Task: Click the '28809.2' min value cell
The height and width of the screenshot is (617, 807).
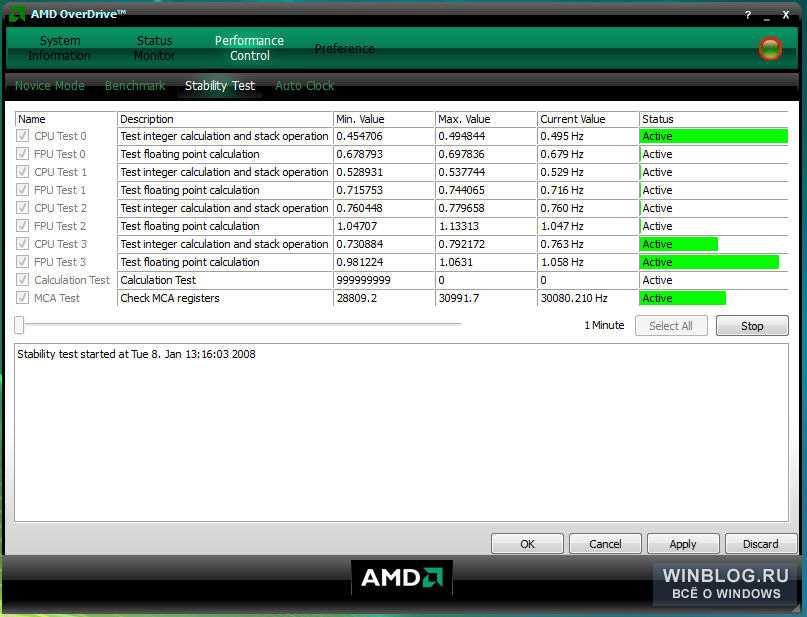Action: pyautogui.click(x=384, y=298)
